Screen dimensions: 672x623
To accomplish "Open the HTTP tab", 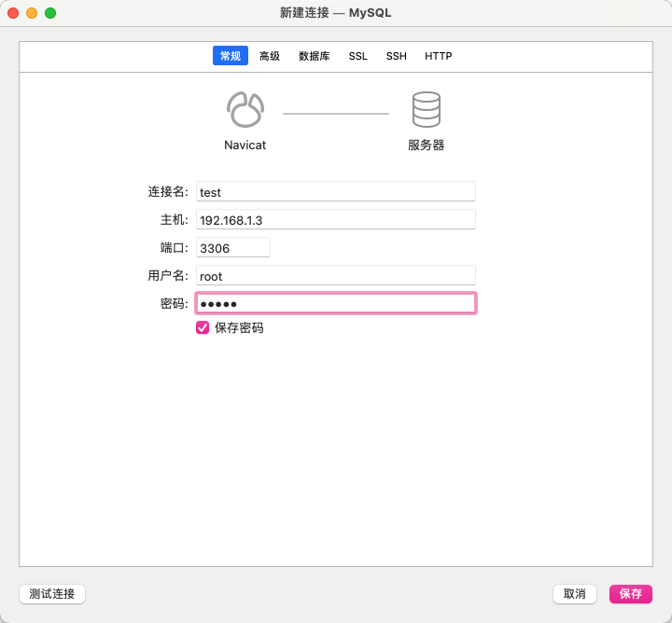I will [x=438, y=56].
